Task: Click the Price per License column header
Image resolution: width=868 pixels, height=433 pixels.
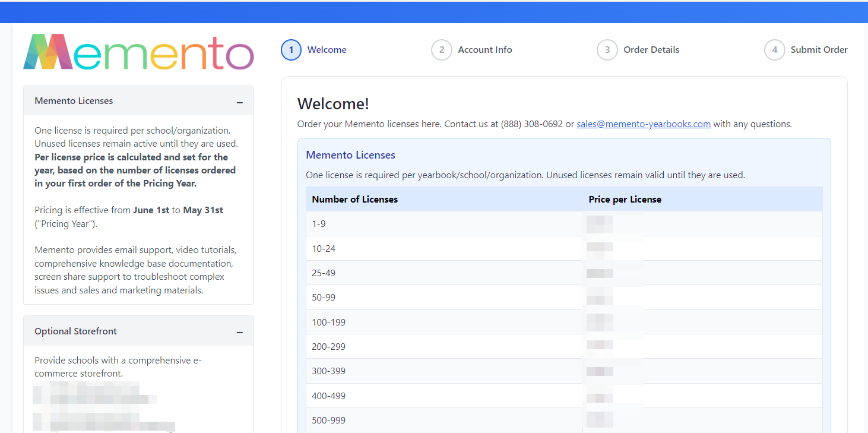Action: coord(625,200)
